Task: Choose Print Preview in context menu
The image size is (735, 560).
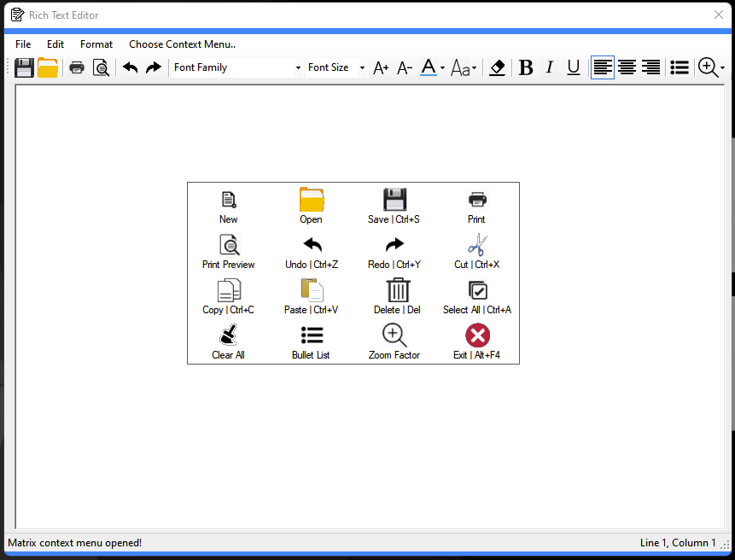Action: (228, 251)
